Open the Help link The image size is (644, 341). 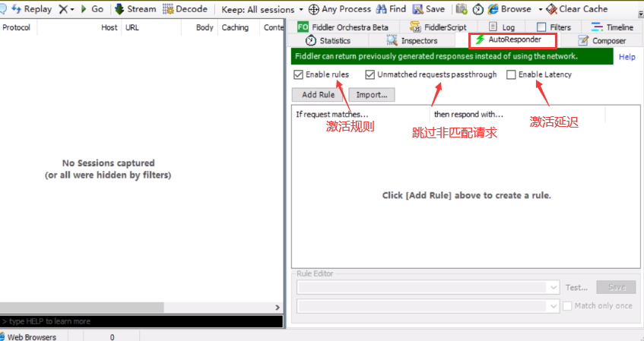[x=627, y=57]
